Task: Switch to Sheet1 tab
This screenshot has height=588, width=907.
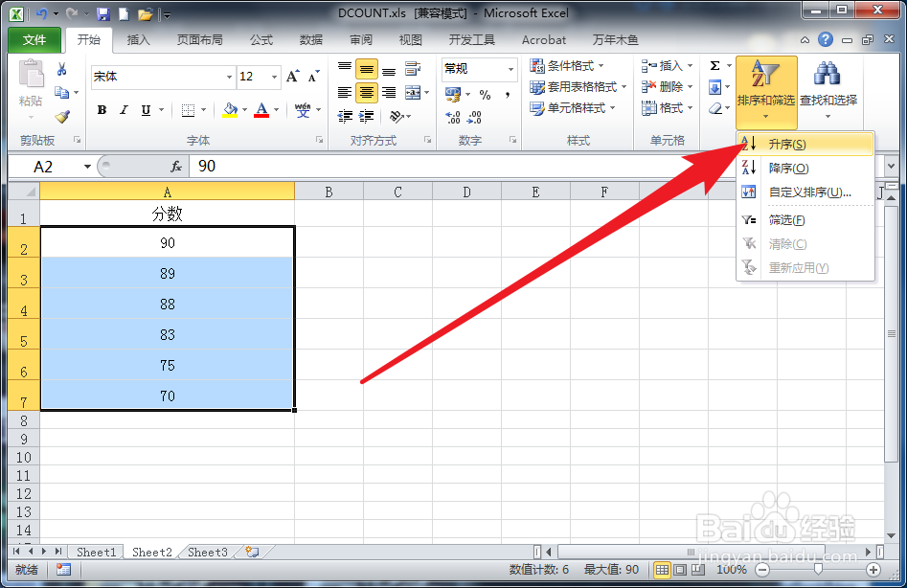Action: (96, 553)
